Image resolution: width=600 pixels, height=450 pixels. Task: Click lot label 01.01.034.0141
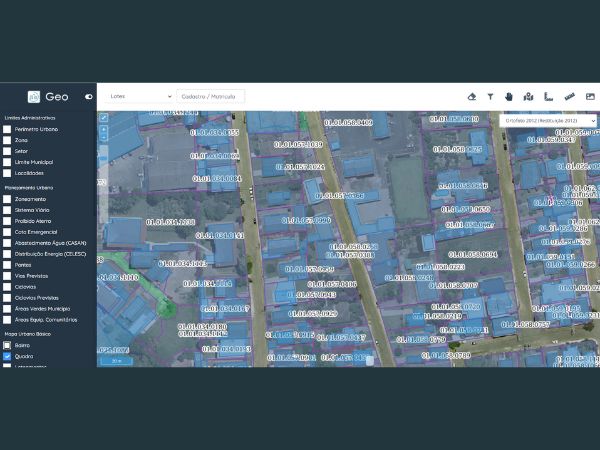pos(220,236)
